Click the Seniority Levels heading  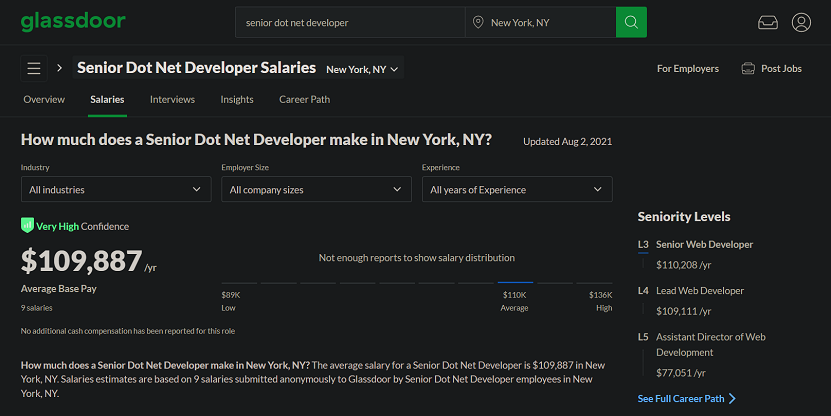pyautogui.click(x=684, y=217)
